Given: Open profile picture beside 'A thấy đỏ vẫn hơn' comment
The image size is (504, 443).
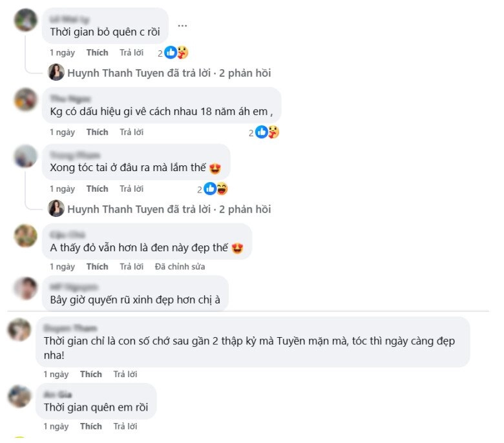Looking at the screenshot, I should pyautogui.click(x=26, y=236).
